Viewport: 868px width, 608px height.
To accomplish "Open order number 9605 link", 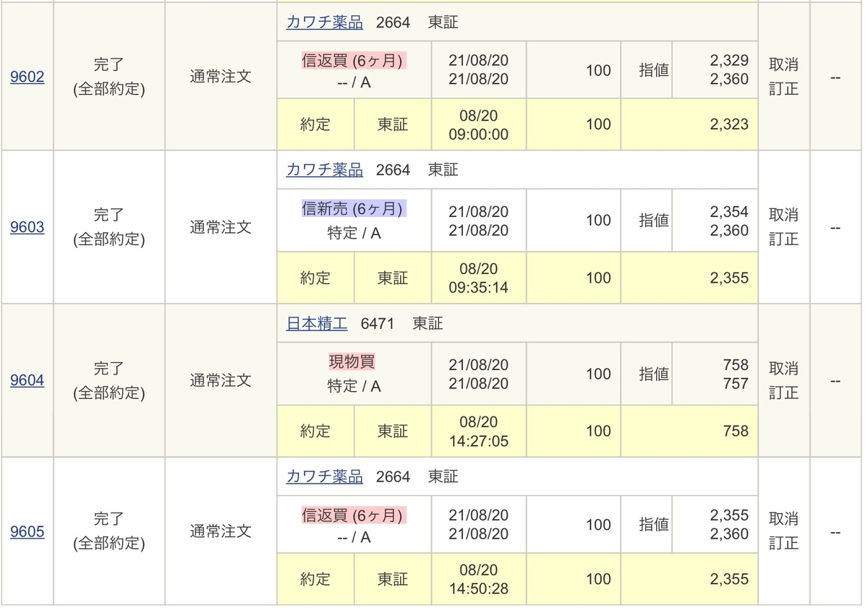I will [27, 532].
